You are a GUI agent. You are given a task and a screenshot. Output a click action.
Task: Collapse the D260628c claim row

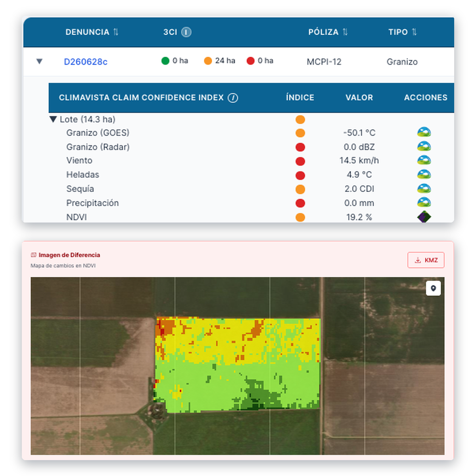click(39, 61)
